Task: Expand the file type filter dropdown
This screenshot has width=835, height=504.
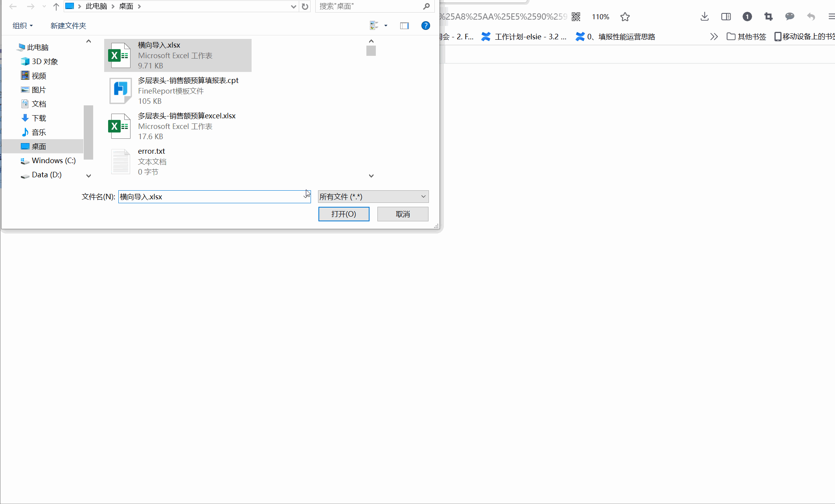Action: (423, 197)
